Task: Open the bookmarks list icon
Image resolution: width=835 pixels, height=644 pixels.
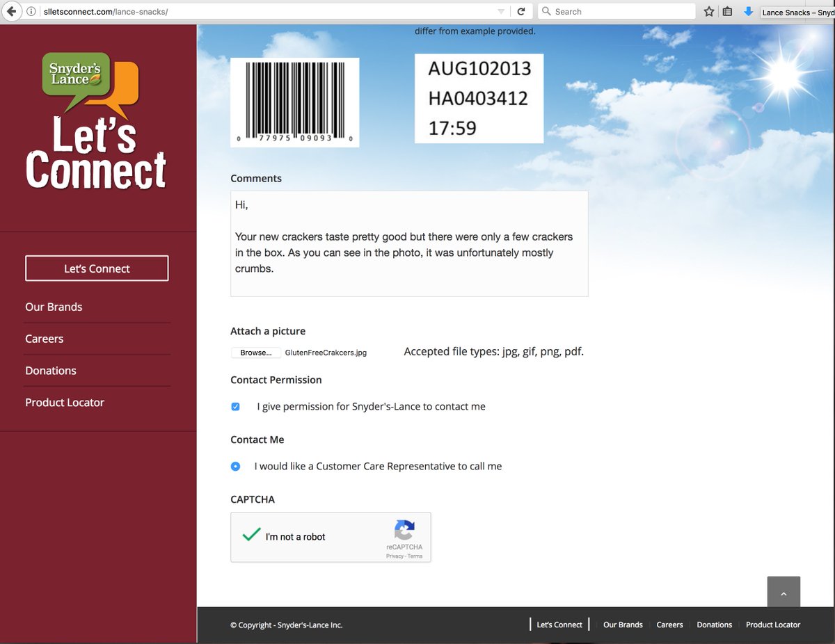Action: pos(727,12)
